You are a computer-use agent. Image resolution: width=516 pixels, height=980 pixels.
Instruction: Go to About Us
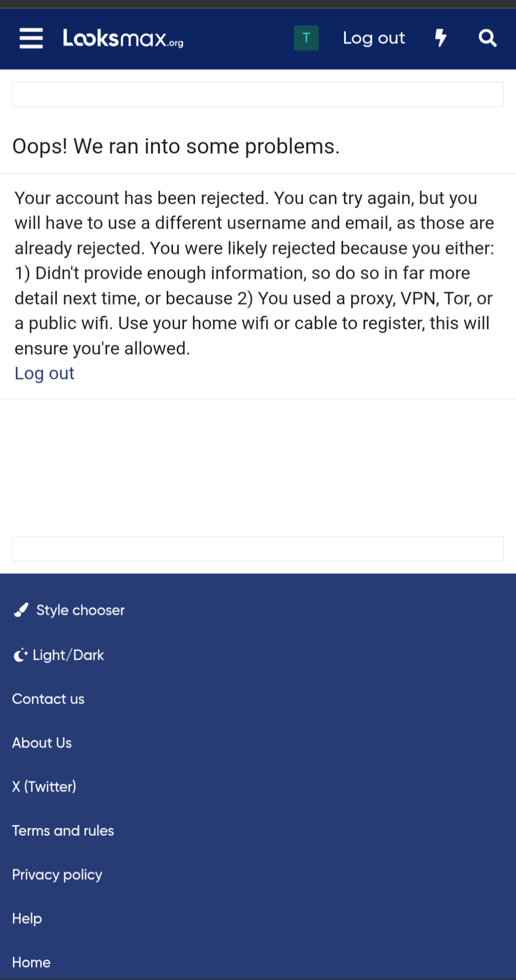(42, 743)
